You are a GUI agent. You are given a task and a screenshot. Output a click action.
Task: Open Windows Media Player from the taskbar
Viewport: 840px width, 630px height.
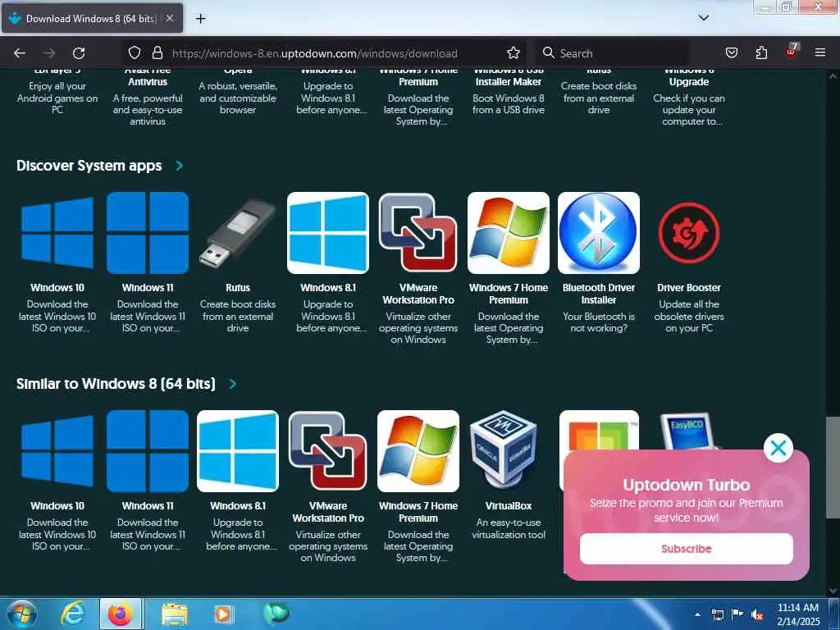(223, 614)
